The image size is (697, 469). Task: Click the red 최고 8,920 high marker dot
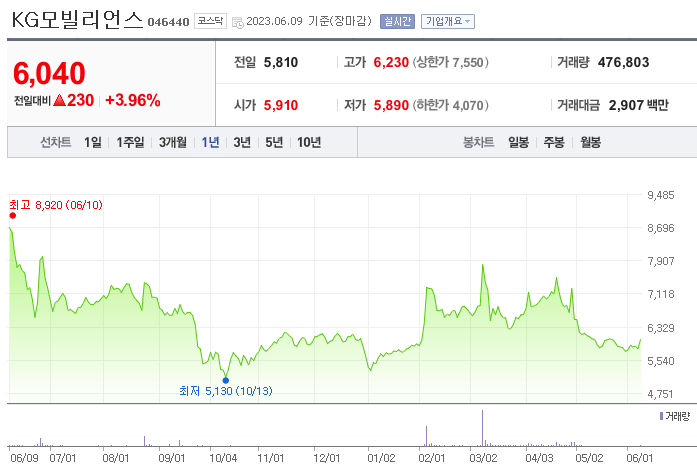(x=12, y=216)
